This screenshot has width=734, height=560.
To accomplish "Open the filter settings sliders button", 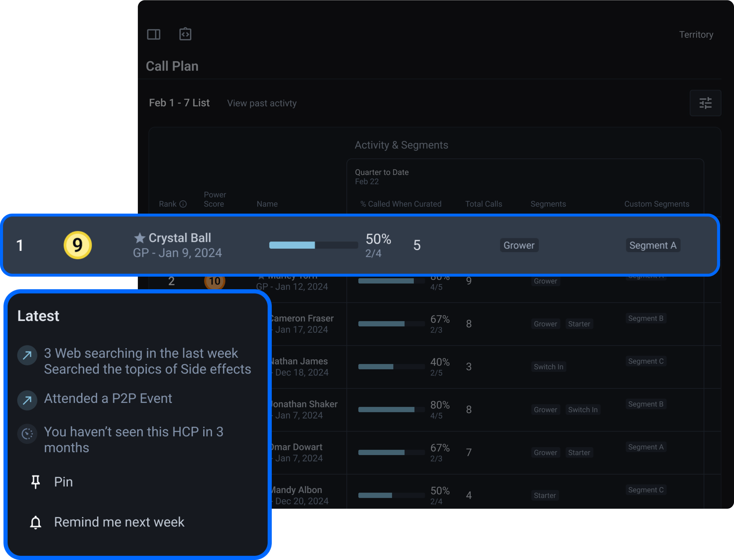I will click(x=705, y=103).
